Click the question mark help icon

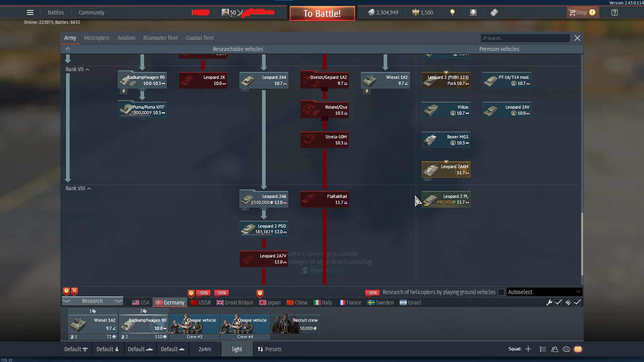point(614,12)
